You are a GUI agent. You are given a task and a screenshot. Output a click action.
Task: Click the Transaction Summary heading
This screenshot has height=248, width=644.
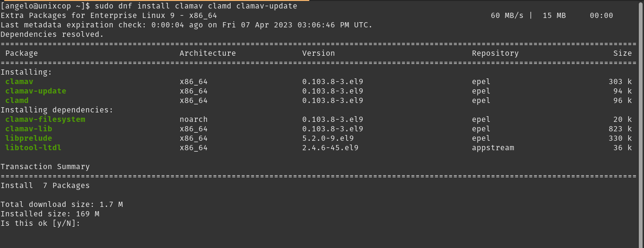click(45, 167)
